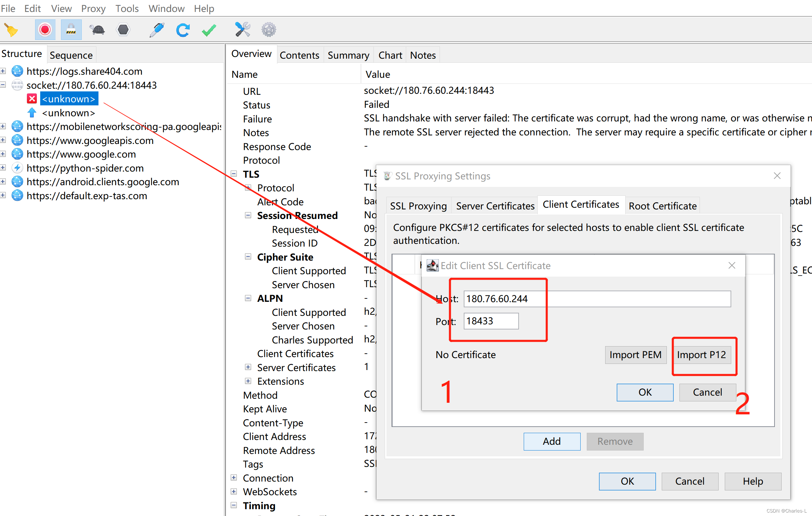
Task: Click lightning icon for python-spider.com
Action: click(17, 168)
